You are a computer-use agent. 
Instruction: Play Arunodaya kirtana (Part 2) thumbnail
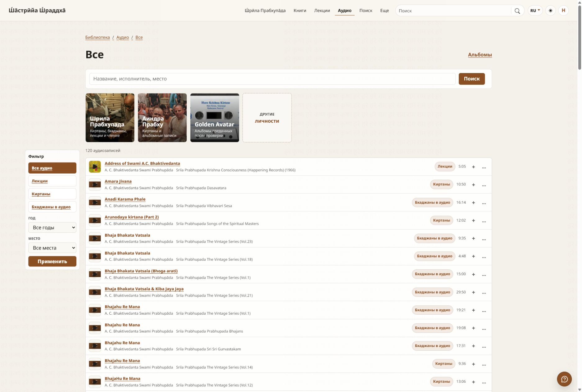pos(95,220)
